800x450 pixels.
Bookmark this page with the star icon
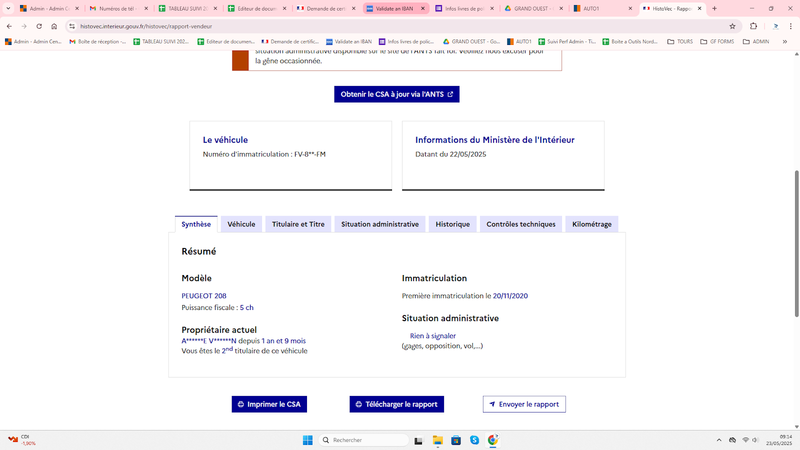point(732,26)
